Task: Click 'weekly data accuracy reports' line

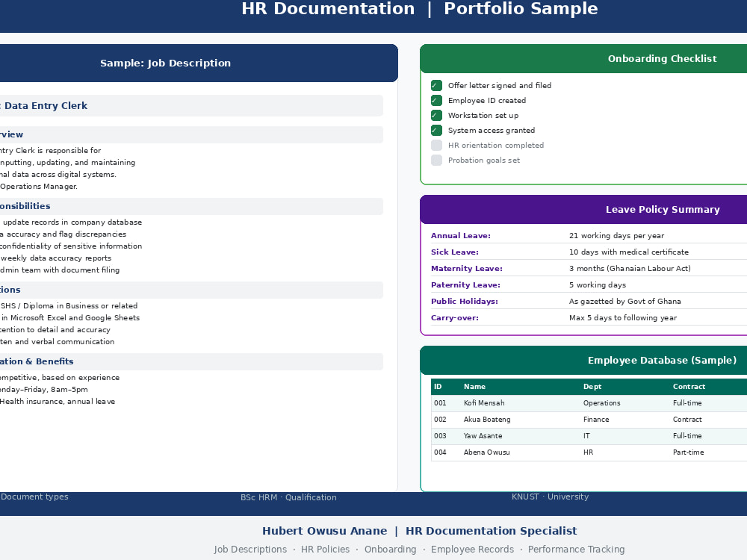Action: coord(56,258)
